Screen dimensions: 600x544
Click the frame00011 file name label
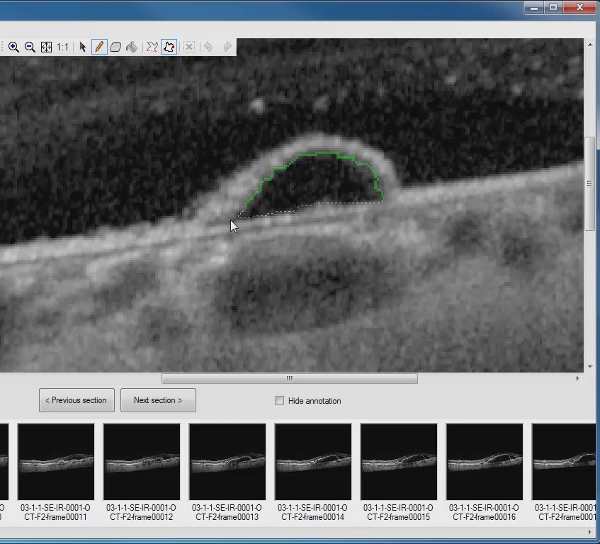coord(55,512)
